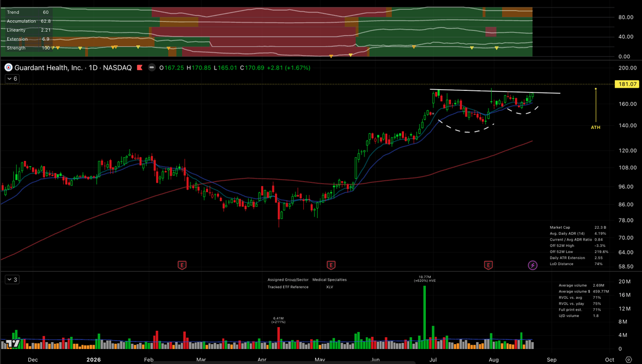Viewport: 642px width, 364px height.
Task: Click the closing price value C170.69
Action: (252, 68)
